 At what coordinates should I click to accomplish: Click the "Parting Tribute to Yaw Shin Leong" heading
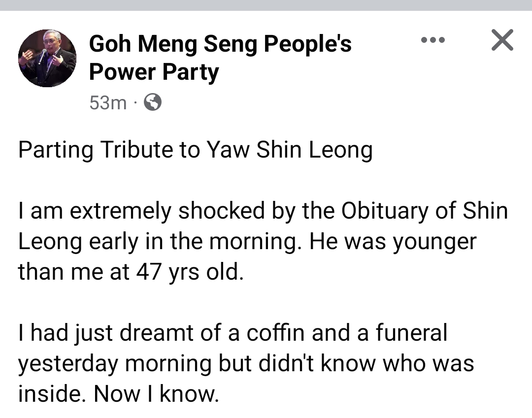195,150
